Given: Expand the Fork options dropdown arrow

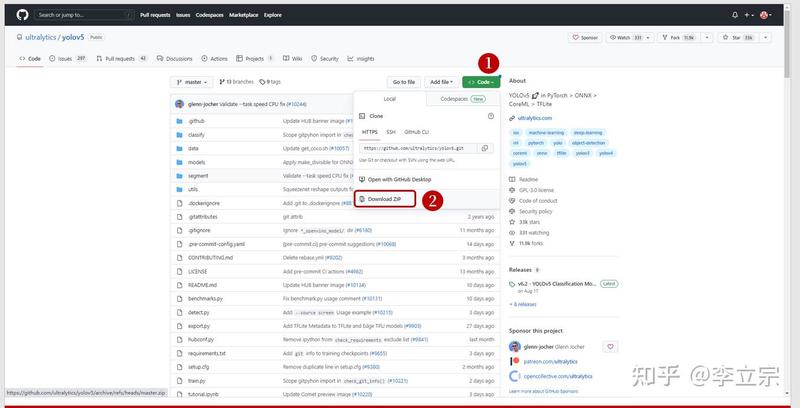Looking at the screenshot, I should click(x=707, y=37).
